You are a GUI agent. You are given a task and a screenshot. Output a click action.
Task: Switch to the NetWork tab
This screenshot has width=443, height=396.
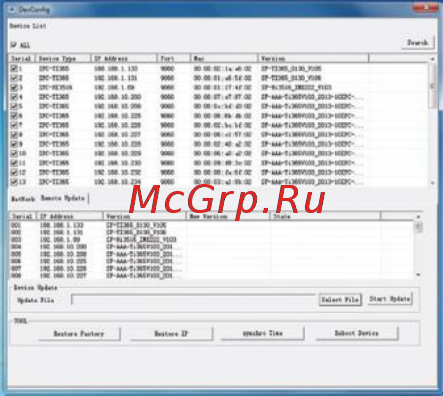(x=23, y=199)
